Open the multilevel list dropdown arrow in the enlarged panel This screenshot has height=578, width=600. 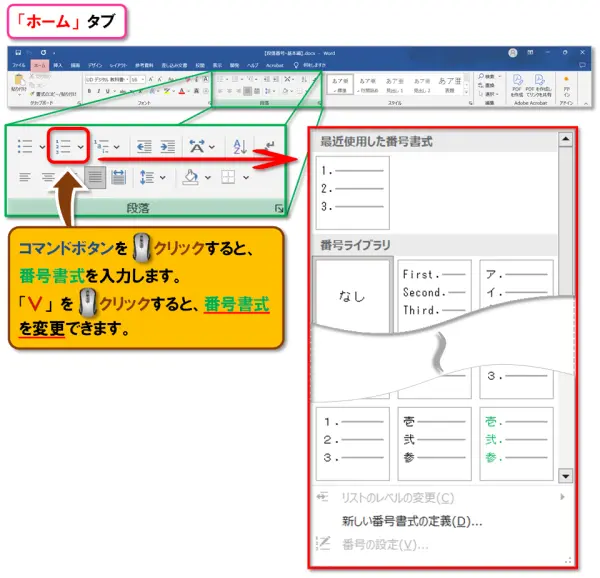coord(117,147)
